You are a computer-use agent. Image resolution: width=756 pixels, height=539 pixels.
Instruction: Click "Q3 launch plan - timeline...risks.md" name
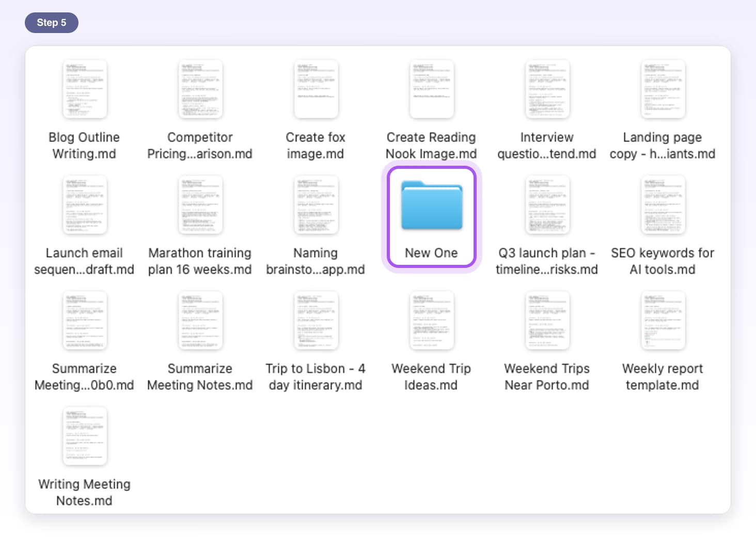click(x=547, y=261)
